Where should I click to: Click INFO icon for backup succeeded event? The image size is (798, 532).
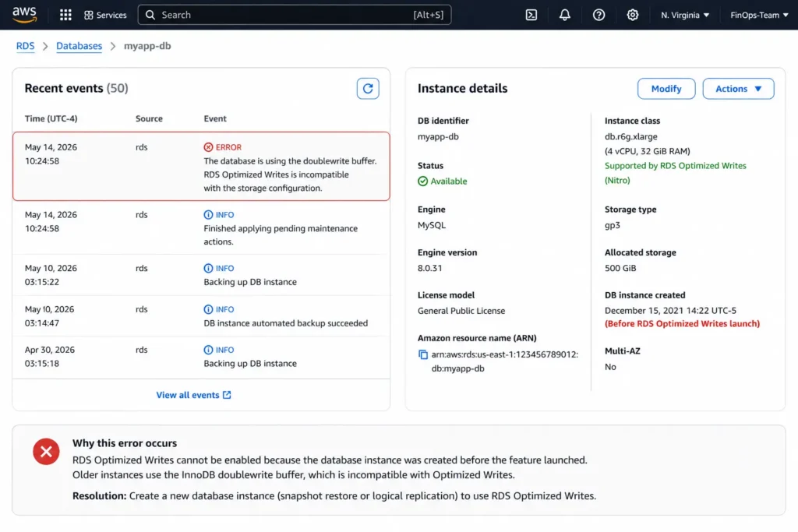point(208,309)
